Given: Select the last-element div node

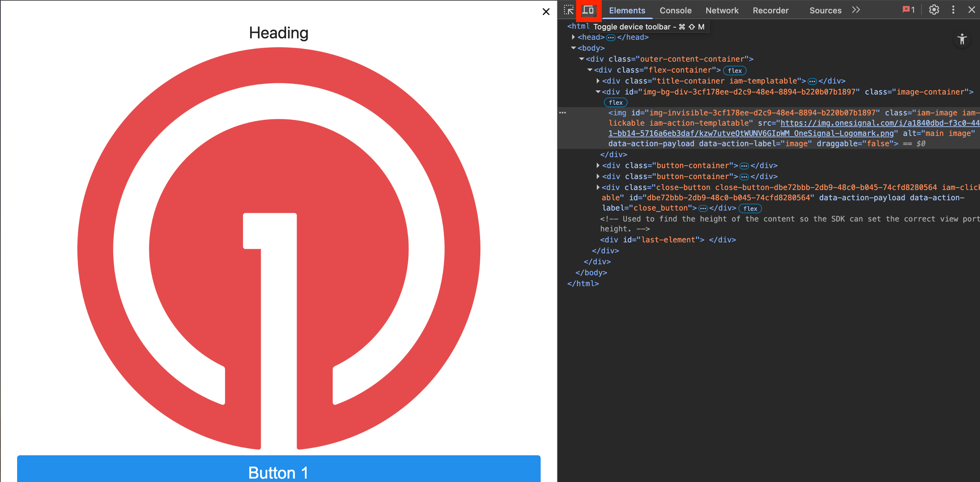Looking at the screenshot, I should (668, 240).
